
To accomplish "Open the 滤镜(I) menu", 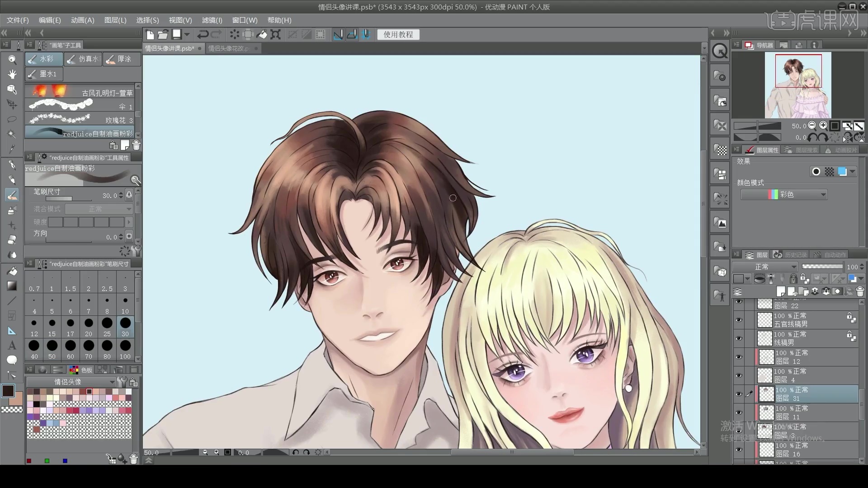I will point(212,20).
